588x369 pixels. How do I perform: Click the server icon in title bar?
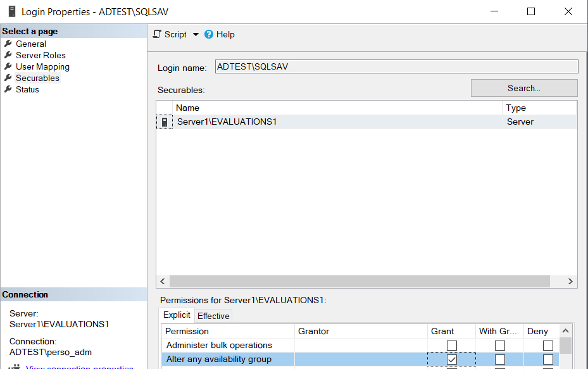click(x=12, y=11)
